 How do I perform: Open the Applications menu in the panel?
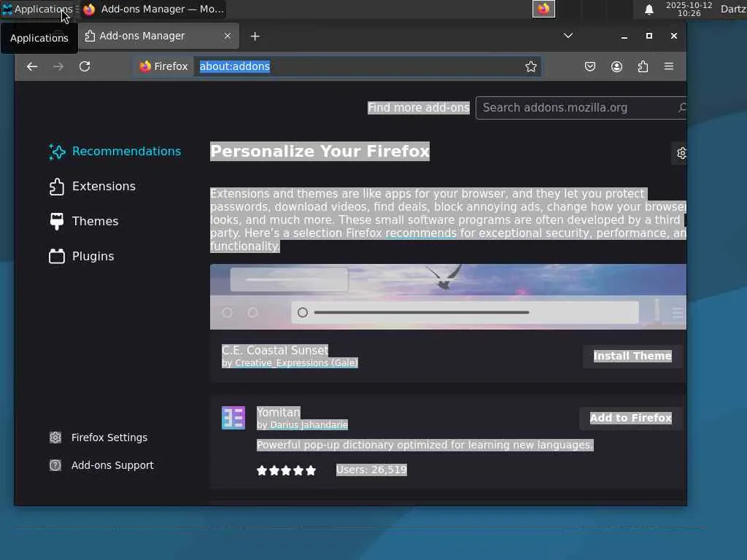[38, 9]
